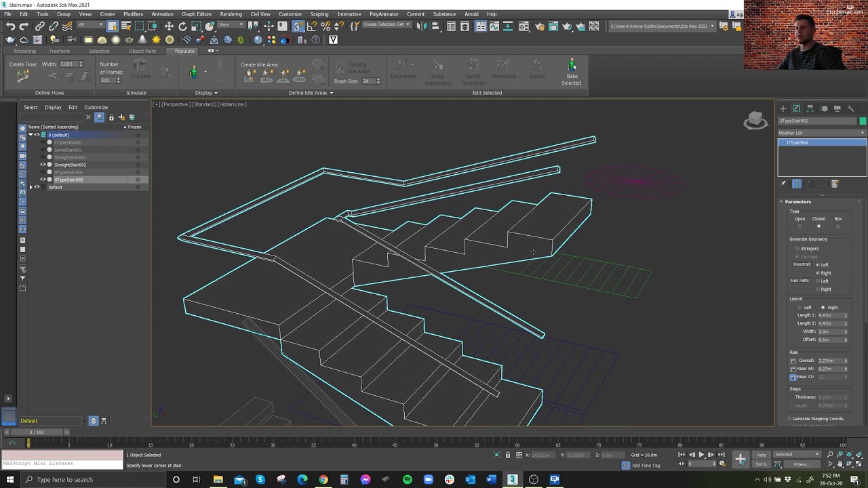Viewport: 868px width, 488px height.
Task: Hide StraightStair002 using its eye icon
Action: pos(43,165)
